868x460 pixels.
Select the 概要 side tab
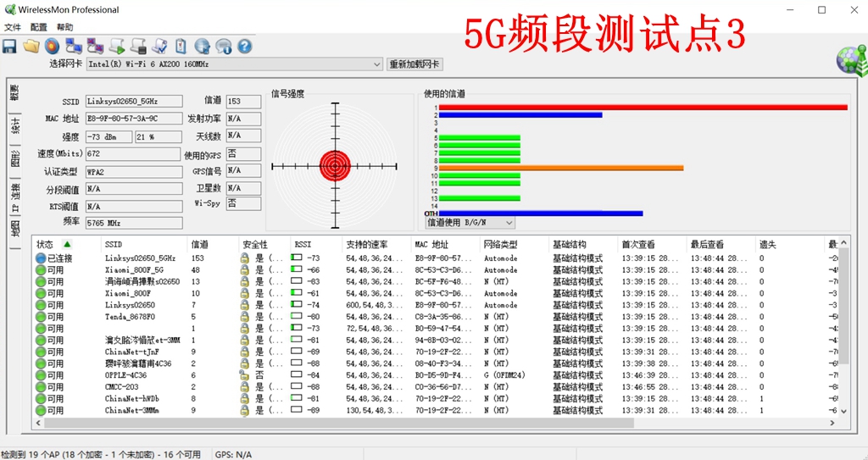coord(15,93)
